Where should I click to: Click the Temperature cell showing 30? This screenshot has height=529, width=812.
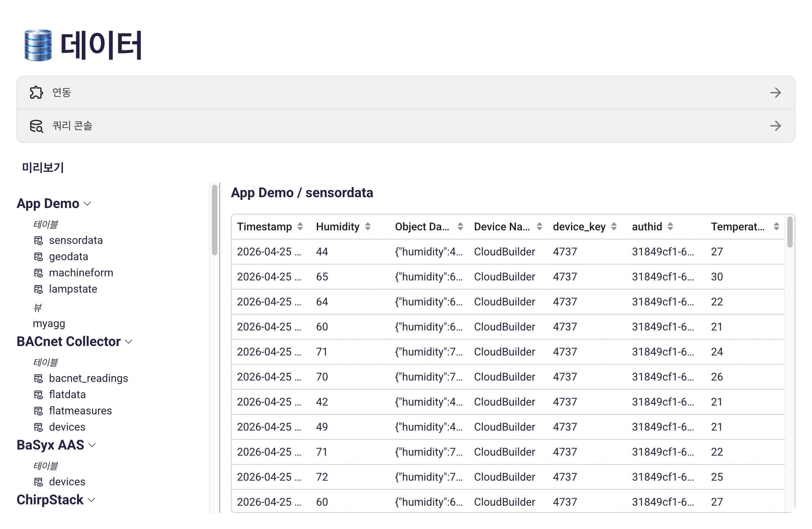(717, 277)
